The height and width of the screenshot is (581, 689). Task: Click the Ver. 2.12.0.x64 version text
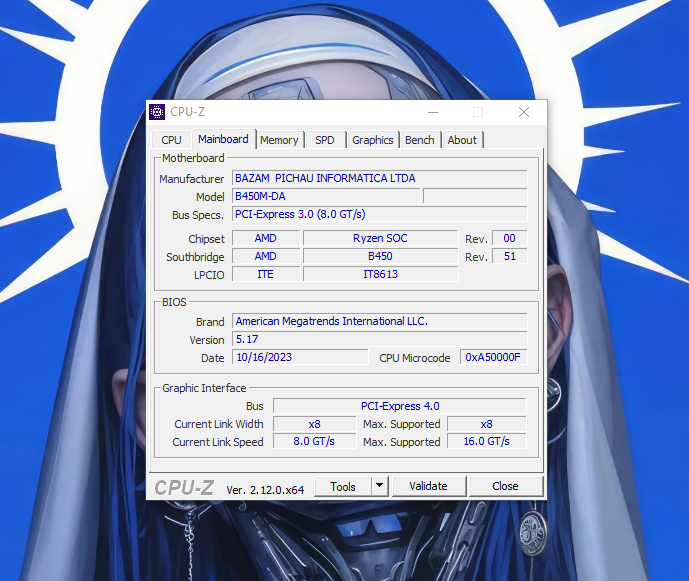coord(265,490)
